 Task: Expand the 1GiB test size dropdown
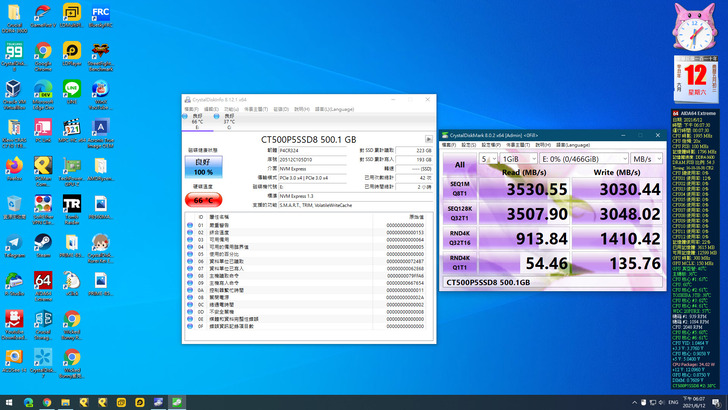(518, 158)
